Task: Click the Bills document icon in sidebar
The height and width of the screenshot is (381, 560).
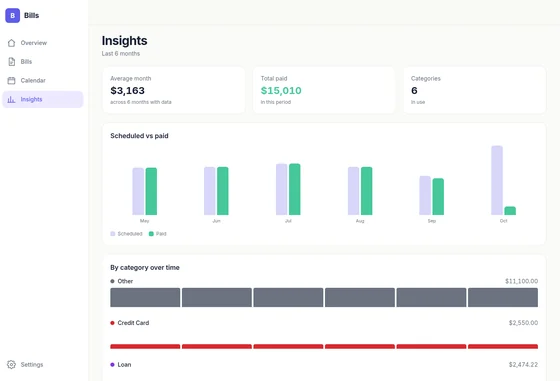Action: 11,62
